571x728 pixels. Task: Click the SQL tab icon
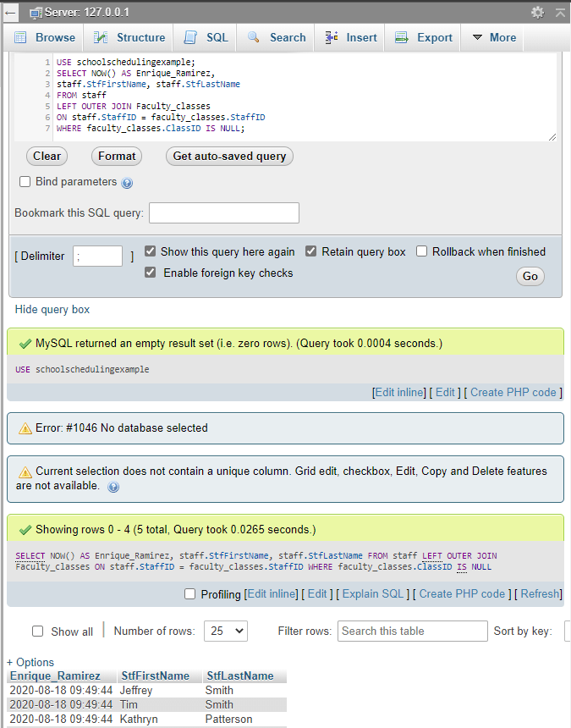190,37
